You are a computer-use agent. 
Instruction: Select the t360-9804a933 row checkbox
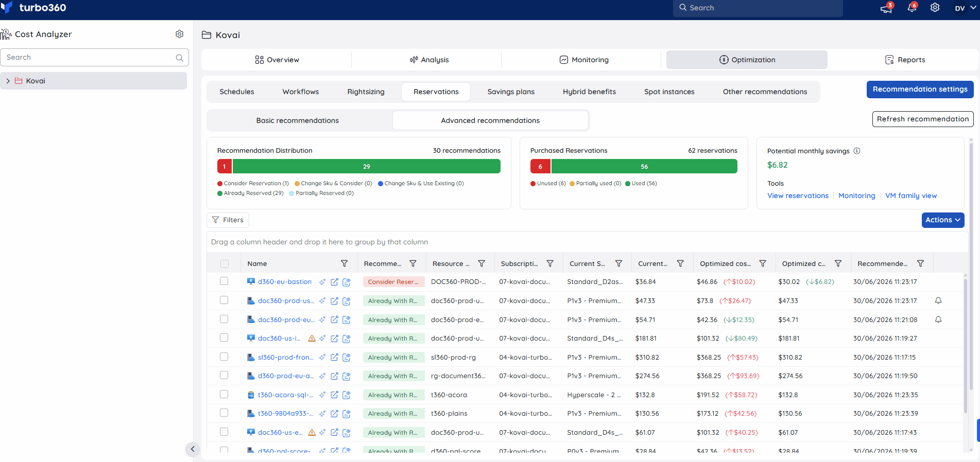(224, 413)
